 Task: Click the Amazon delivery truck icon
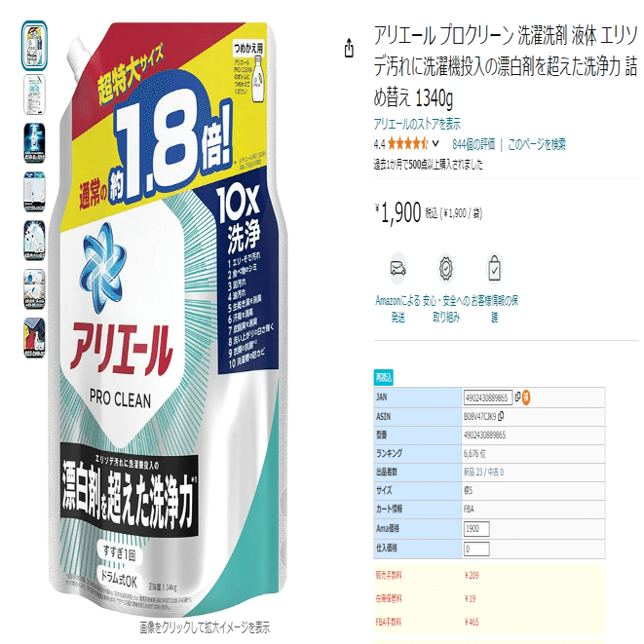click(x=398, y=269)
